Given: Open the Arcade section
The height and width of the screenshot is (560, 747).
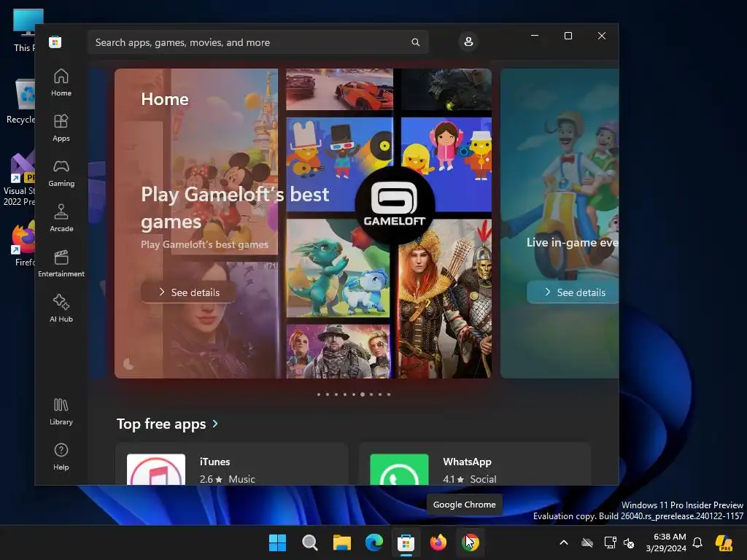Looking at the screenshot, I should tap(61, 218).
